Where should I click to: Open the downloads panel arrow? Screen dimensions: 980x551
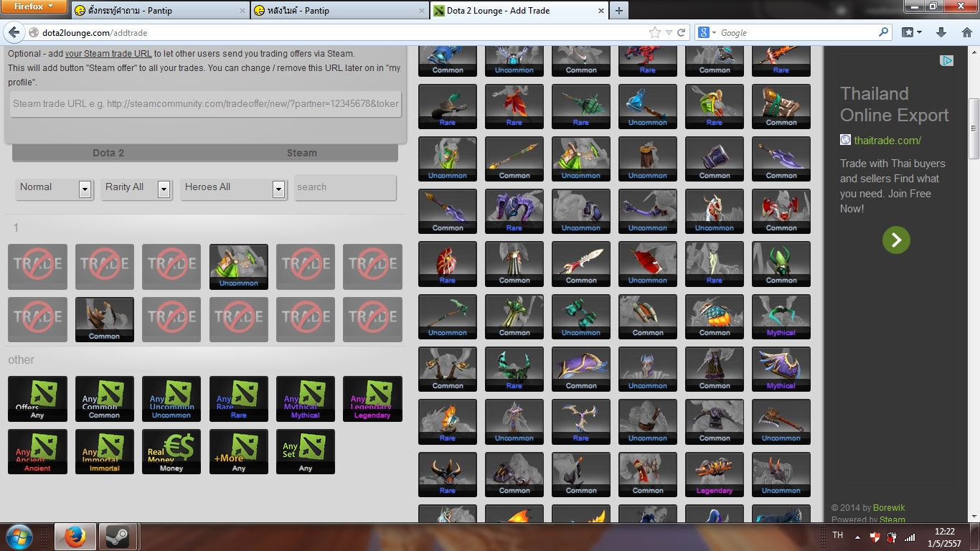pyautogui.click(x=941, y=32)
